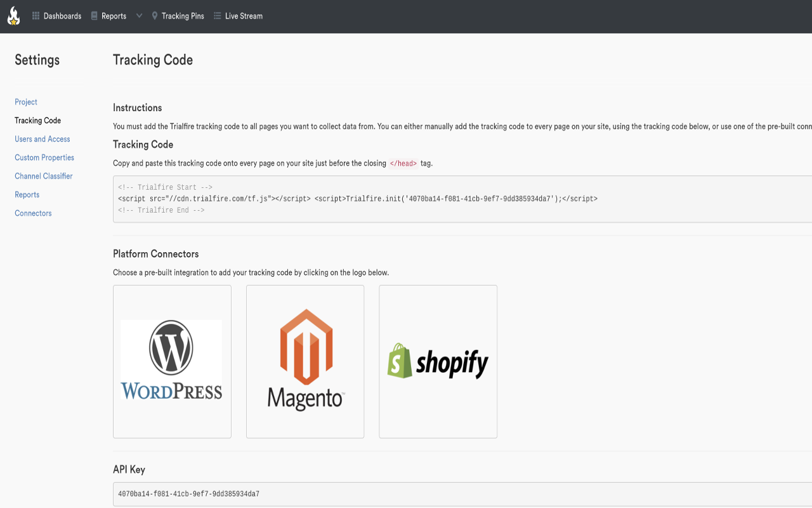
Task: Click the Trialfire flame logo
Action: click(x=13, y=16)
